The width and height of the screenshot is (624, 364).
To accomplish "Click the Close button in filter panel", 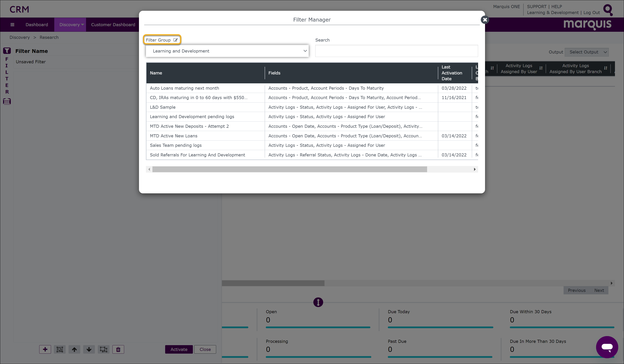I will [x=205, y=349].
